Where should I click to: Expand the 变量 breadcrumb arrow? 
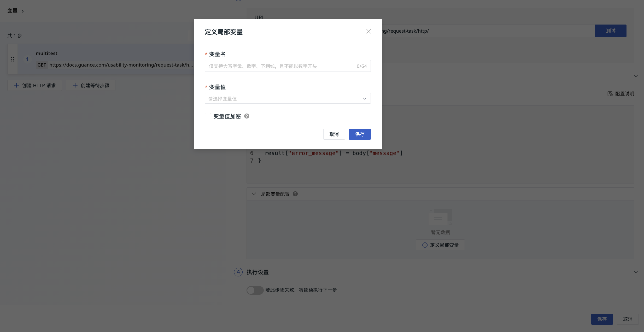pos(23,11)
